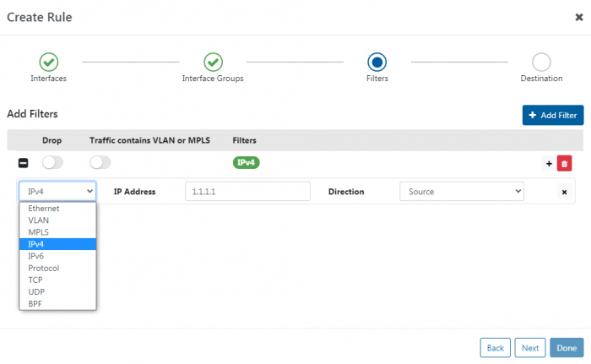Choose Ethernet from the filter type list
The width and height of the screenshot is (591, 364).
(44, 208)
